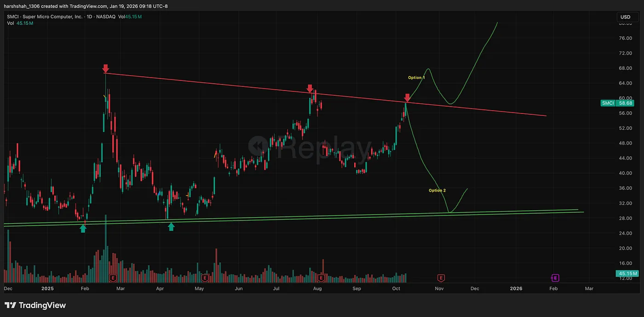
Task: Click the 'Sep' label on the time axis
Action: pyautogui.click(x=357, y=289)
